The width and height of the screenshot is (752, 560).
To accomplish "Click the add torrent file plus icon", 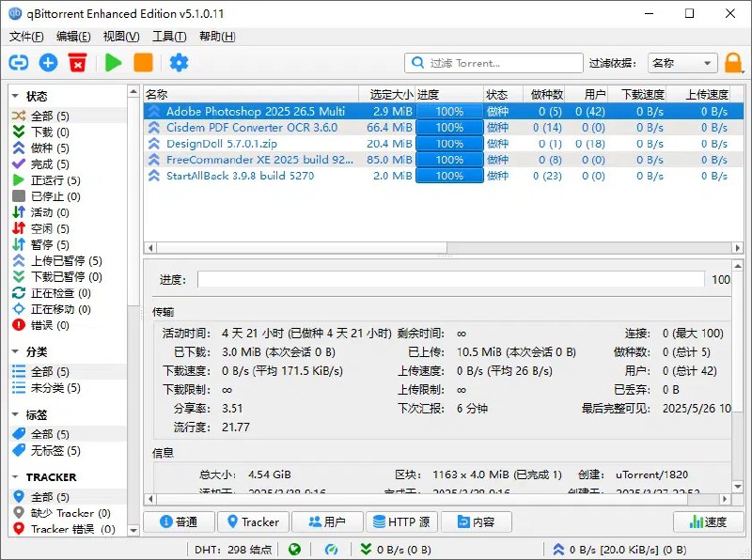I will 48,63.
